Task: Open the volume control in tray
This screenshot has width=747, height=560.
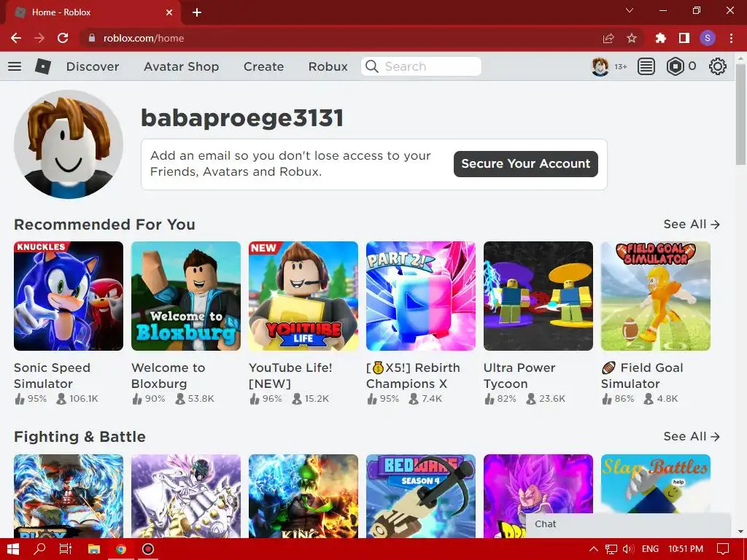Action: tap(628, 549)
